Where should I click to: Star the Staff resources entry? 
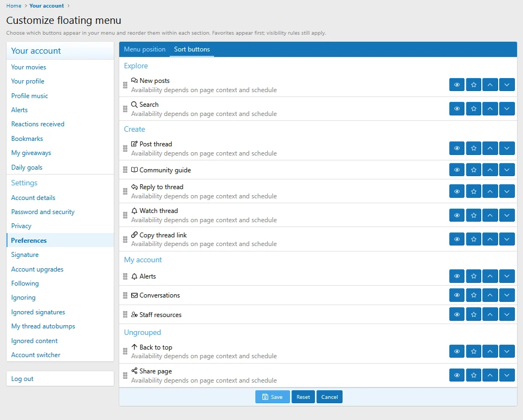click(473, 314)
